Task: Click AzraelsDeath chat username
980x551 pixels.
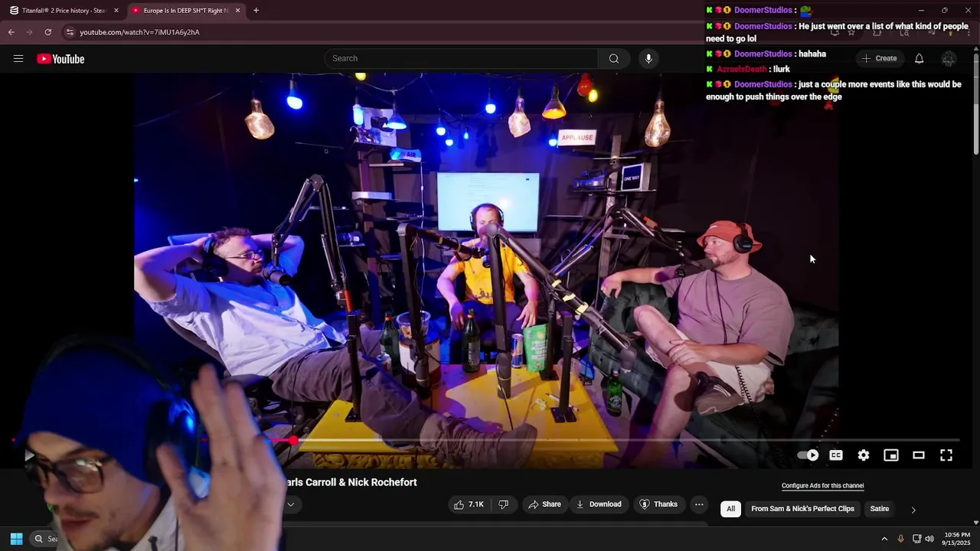Action: 741,70
